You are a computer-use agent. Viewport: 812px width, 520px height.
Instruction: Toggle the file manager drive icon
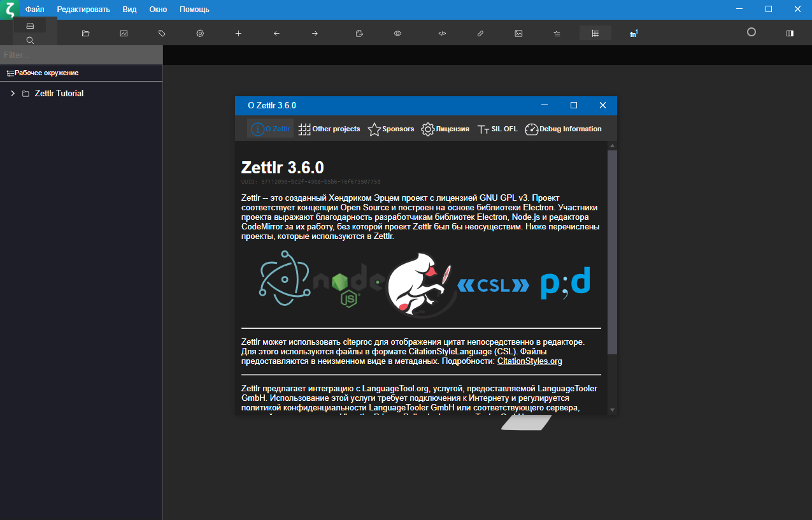pyautogui.click(x=30, y=25)
